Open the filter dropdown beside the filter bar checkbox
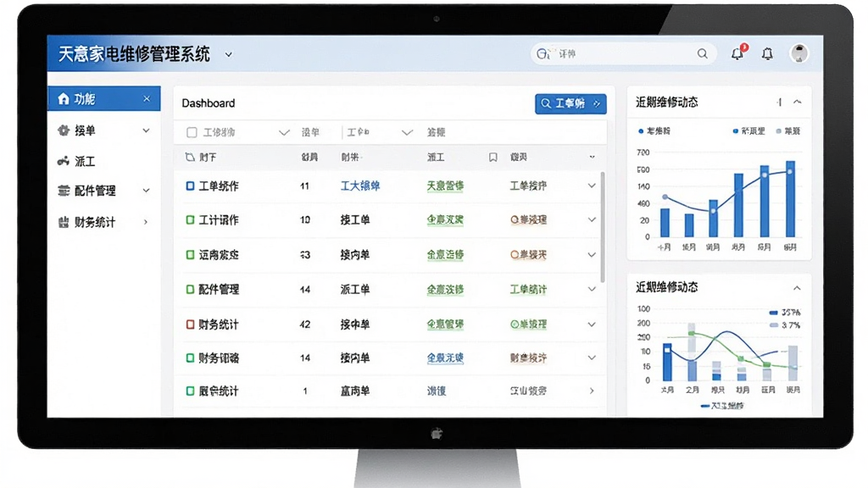The width and height of the screenshot is (868, 488). tap(284, 133)
